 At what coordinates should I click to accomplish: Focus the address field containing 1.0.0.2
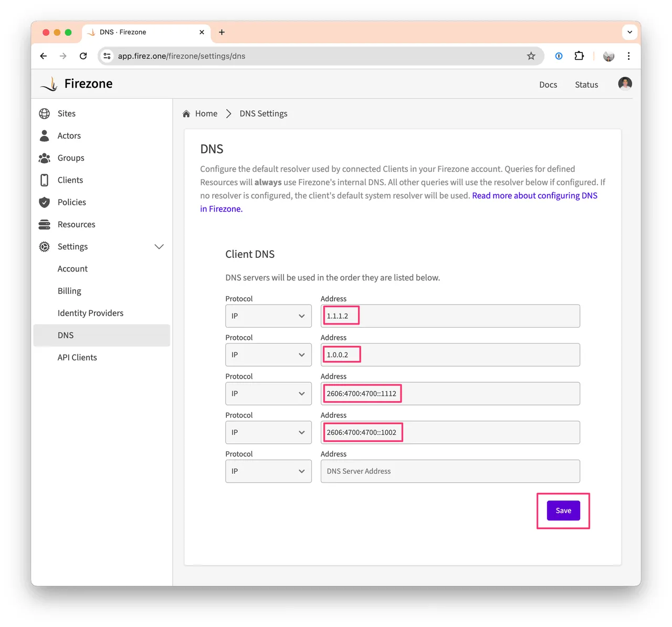point(450,355)
